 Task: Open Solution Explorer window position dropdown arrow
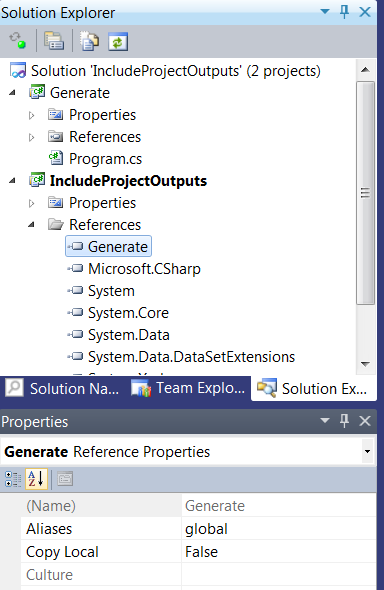click(x=325, y=12)
